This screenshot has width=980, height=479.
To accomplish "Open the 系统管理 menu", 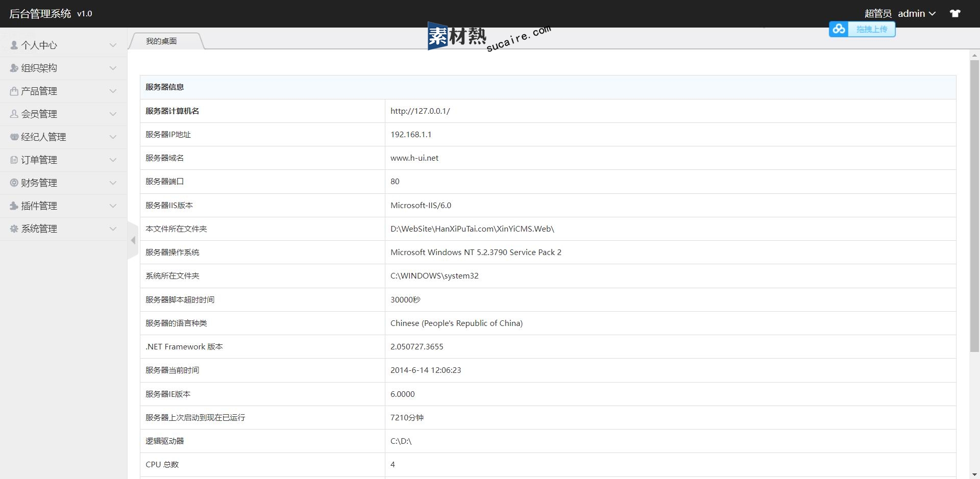I will coord(63,229).
